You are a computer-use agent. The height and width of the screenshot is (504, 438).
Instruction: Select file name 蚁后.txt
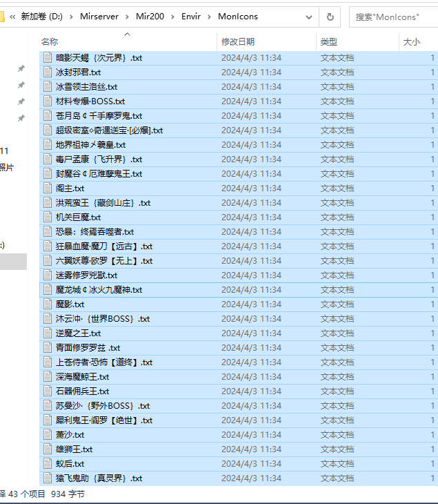[x=70, y=464]
